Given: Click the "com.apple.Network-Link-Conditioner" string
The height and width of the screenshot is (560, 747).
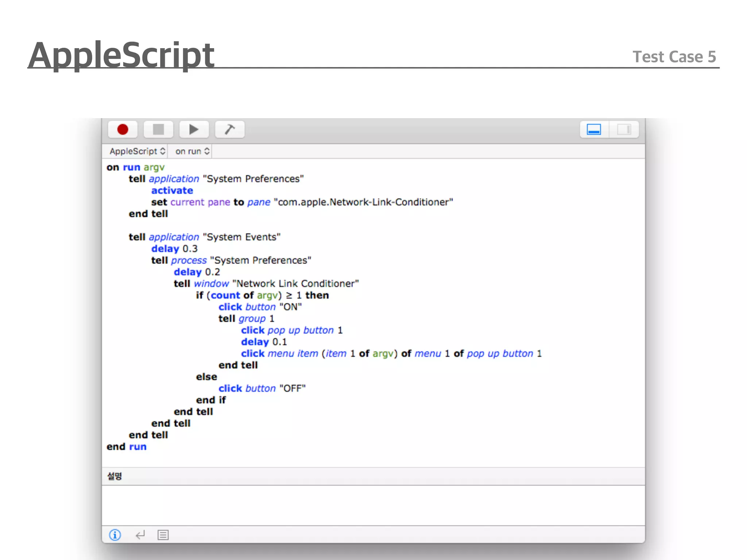Looking at the screenshot, I should pyautogui.click(x=363, y=202).
